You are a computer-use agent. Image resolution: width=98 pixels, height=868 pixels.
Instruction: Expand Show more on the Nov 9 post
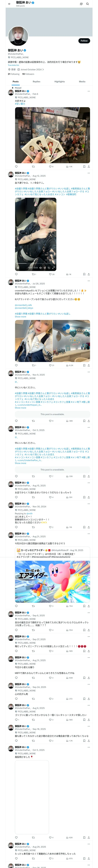pos(20,408)
